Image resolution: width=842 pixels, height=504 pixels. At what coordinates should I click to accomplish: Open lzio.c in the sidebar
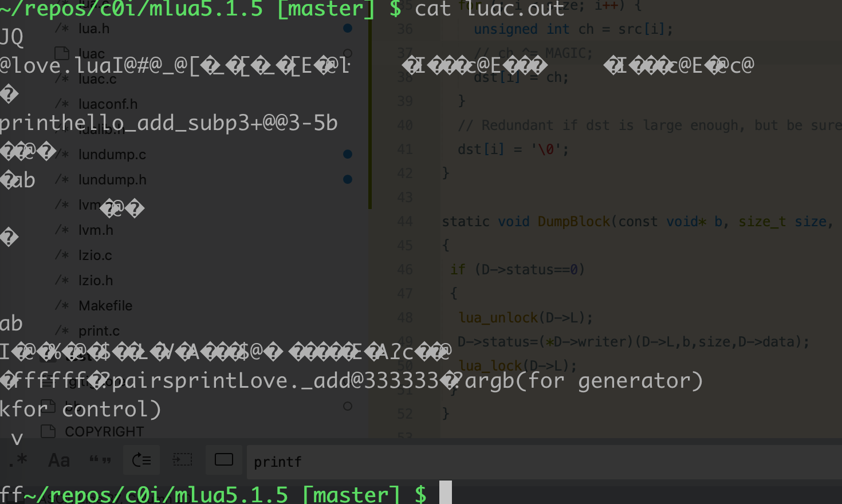coord(95,255)
